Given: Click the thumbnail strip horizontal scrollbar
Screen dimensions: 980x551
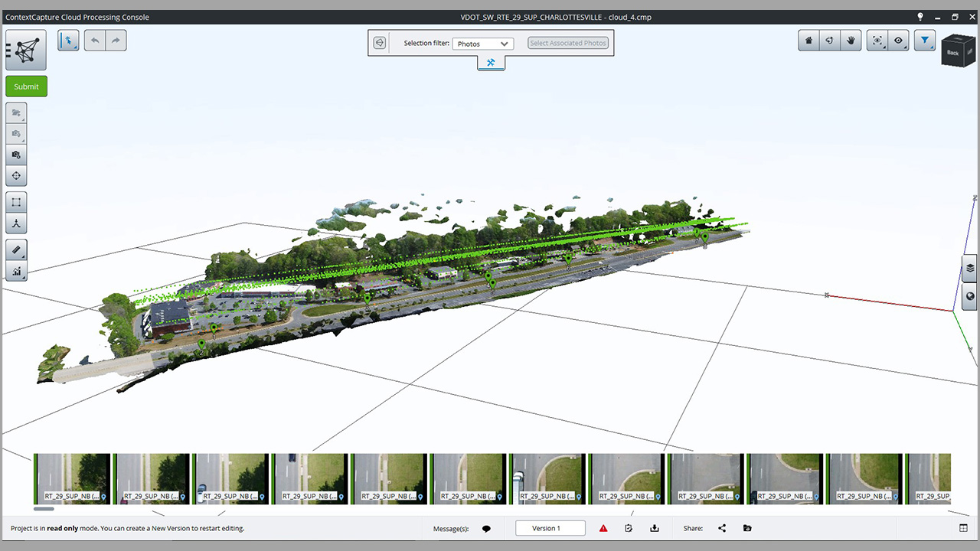Looking at the screenshot, I should [x=44, y=508].
